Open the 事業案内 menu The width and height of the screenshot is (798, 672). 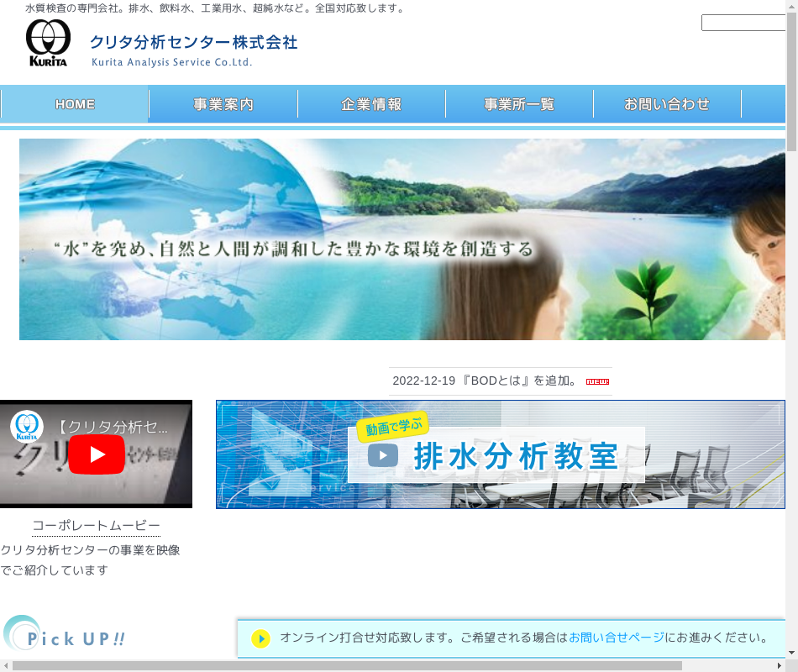click(x=223, y=104)
